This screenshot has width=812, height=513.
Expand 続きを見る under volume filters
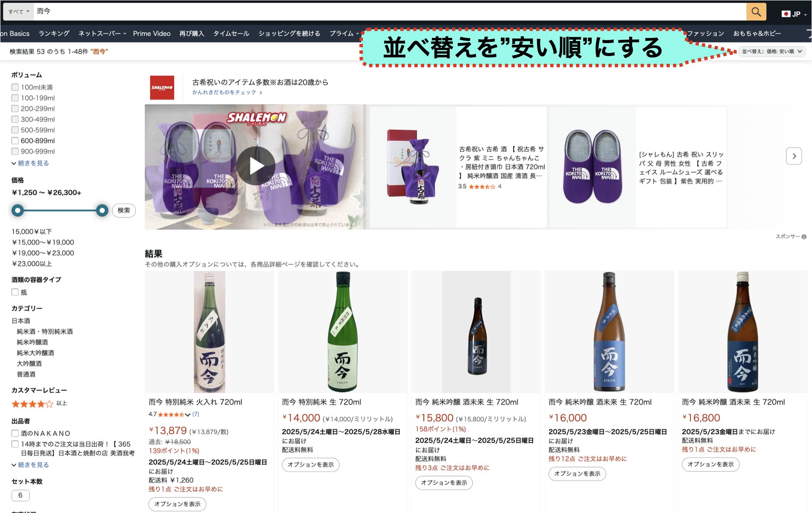tap(30, 163)
